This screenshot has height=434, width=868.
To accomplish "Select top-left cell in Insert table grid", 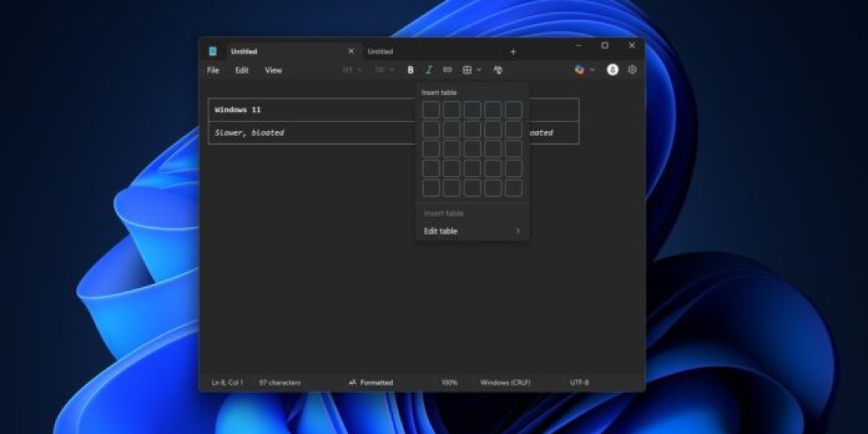I will click(431, 110).
